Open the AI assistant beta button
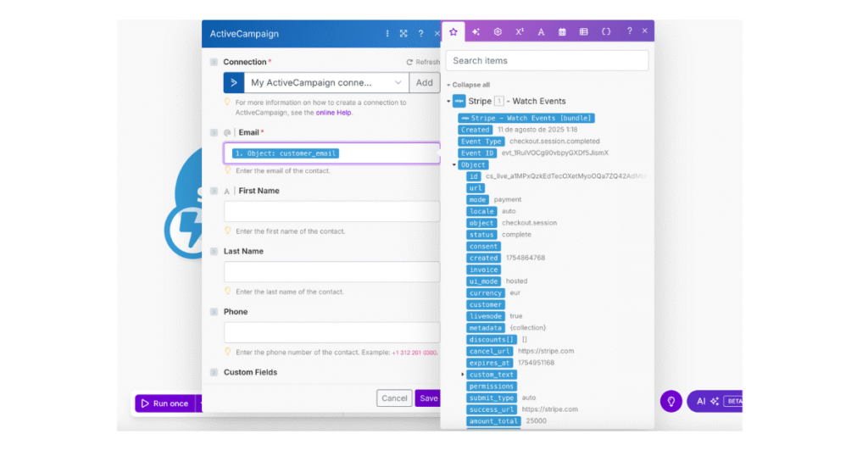Viewport: 868px width, 456px height. [715, 401]
